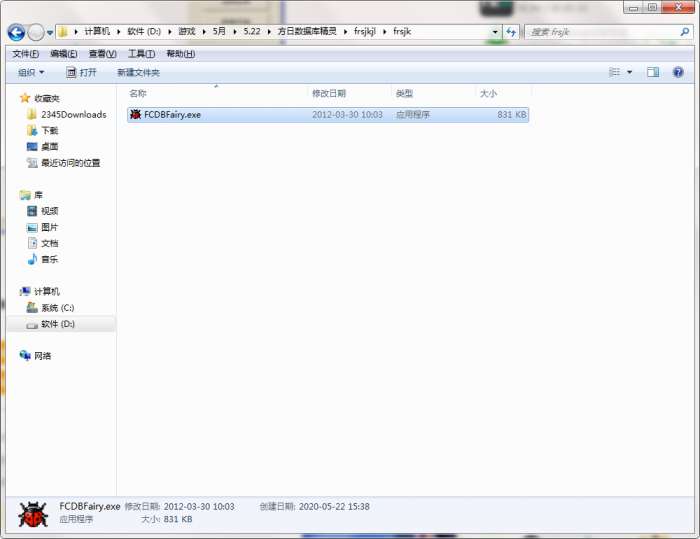Open the 文档 library
The height and width of the screenshot is (539, 700).
[x=50, y=243]
